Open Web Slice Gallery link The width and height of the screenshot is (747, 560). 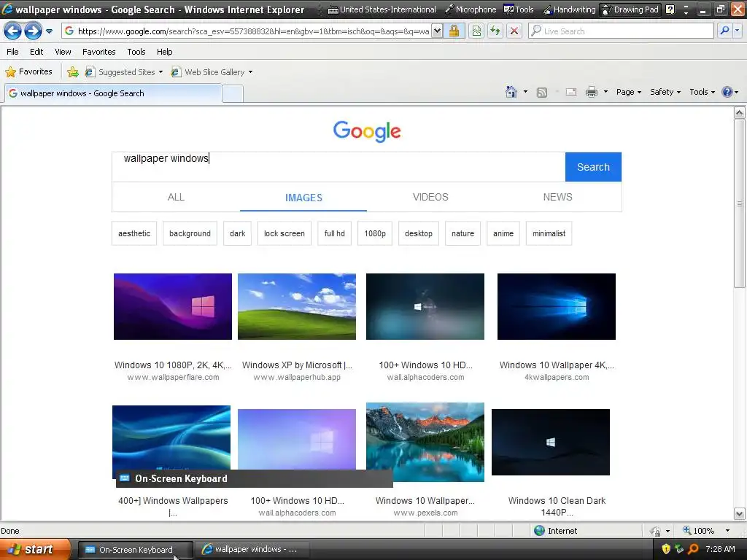(212, 72)
